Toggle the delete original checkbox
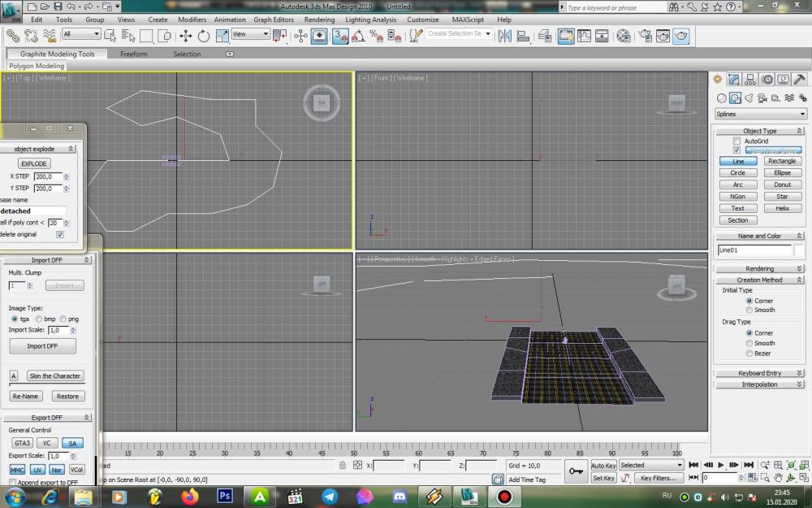This screenshot has width=812, height=508. [x=60, y=235]
